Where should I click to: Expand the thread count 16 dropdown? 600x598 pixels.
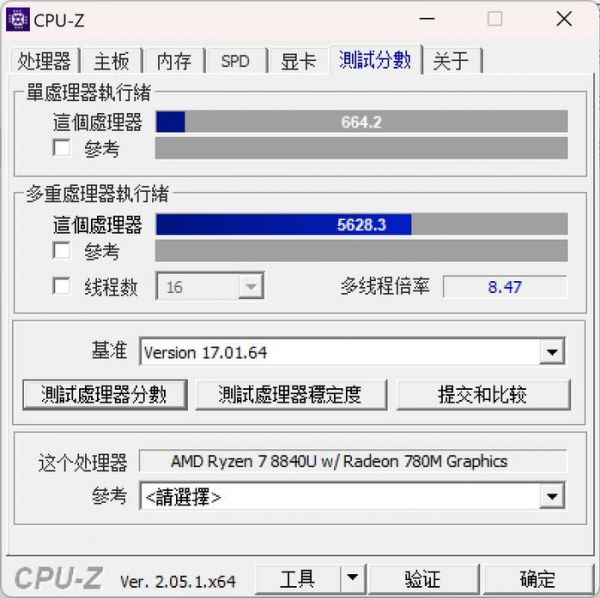tap(251, 286)
